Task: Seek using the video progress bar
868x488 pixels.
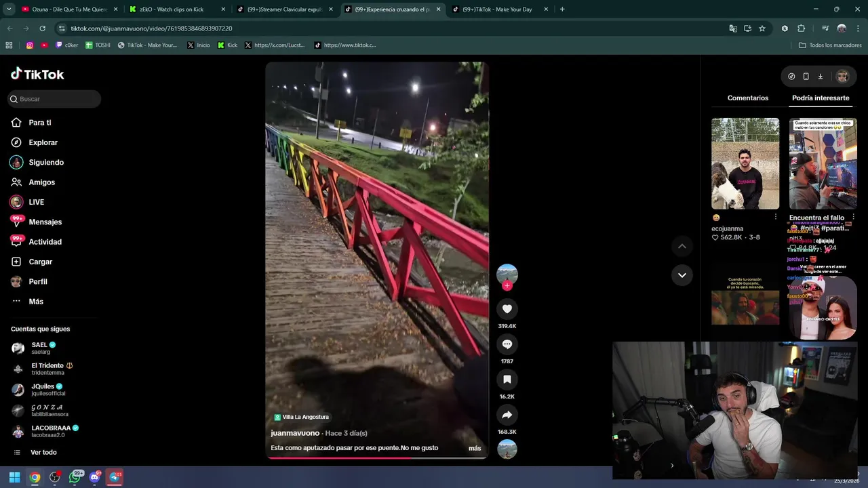Action: point(377,457)
